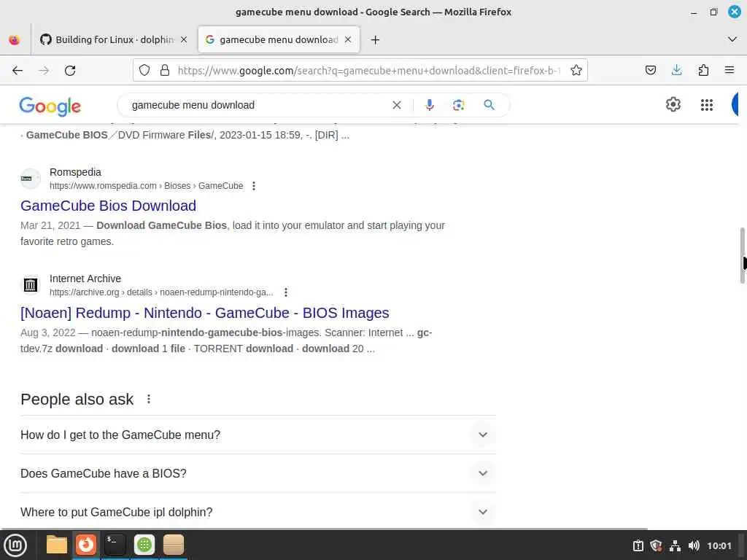The image size is (747, 560).
Task: Open the tracking protection shield icon
Action: coord(144,71)
